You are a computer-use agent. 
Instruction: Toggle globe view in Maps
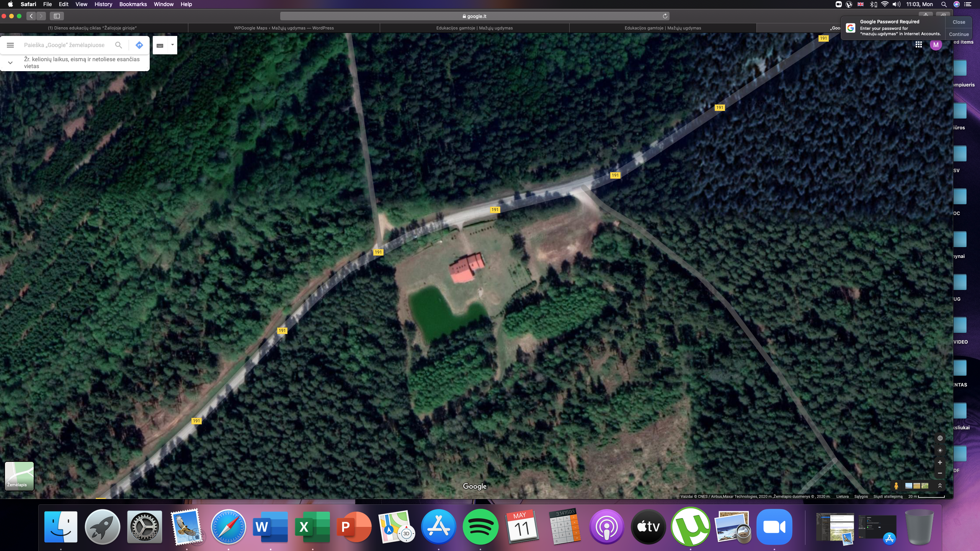click(x=940, y=438)
